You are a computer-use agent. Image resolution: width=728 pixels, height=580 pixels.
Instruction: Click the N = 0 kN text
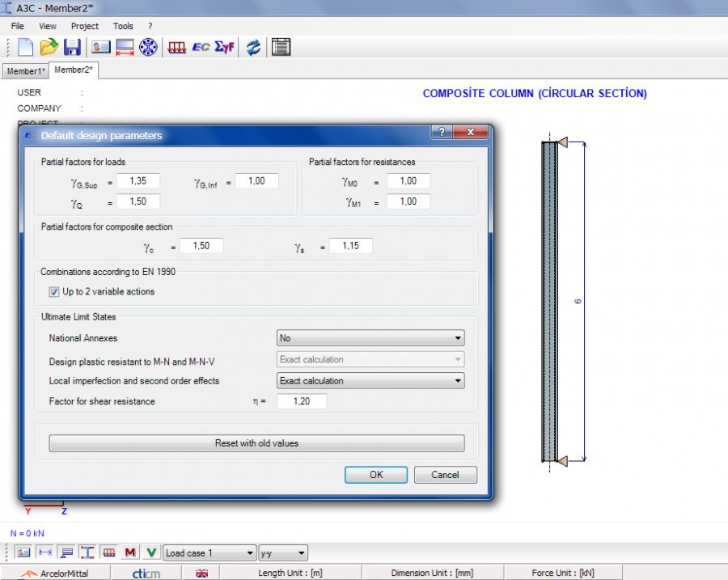click(x=28, y=533)
